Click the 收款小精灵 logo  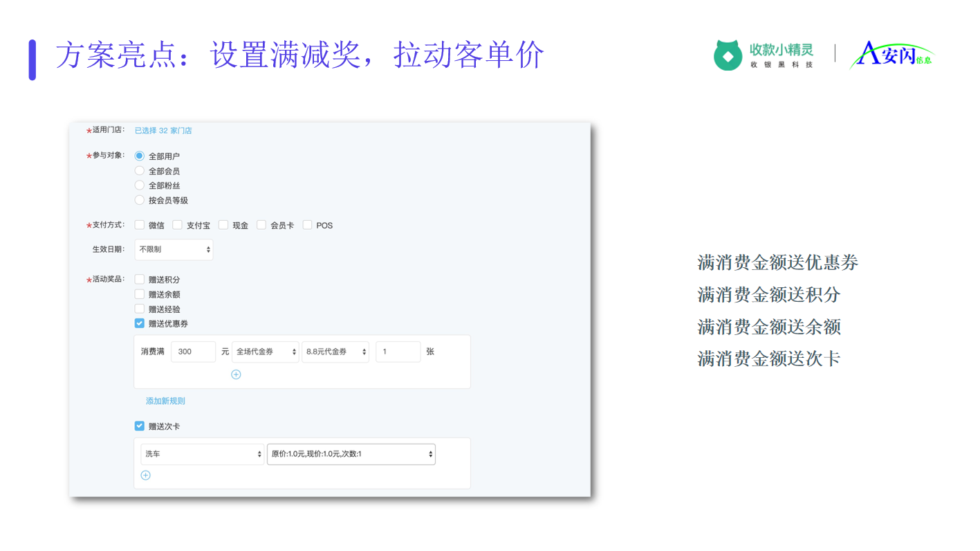764,55
